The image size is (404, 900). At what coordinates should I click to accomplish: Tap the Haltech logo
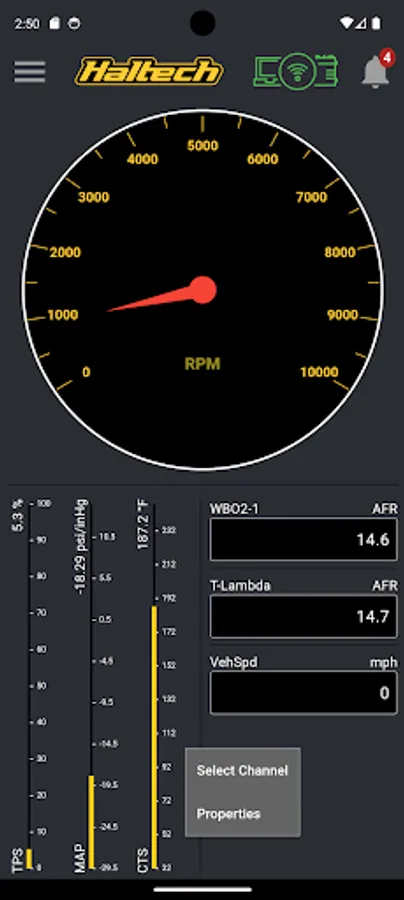coord(149,72)
